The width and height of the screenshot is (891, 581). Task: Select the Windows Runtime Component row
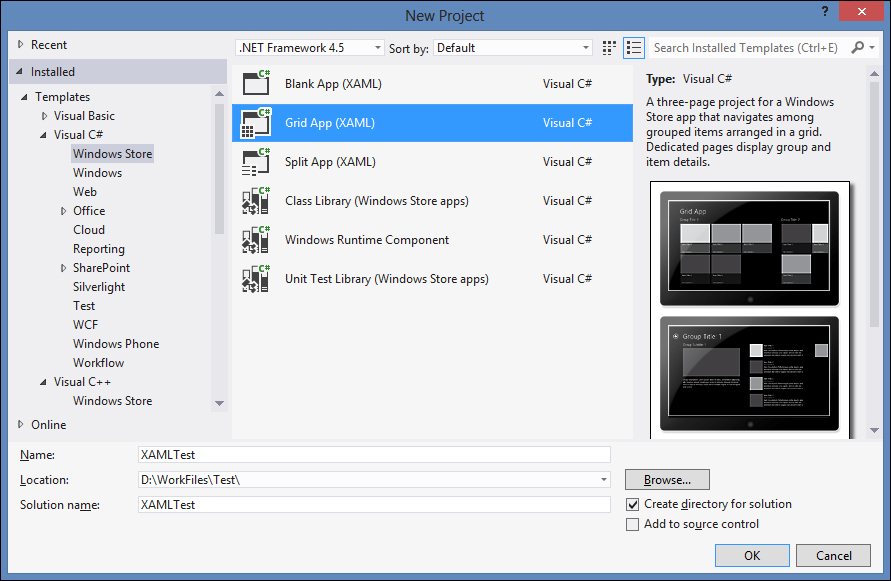[432, 240]
